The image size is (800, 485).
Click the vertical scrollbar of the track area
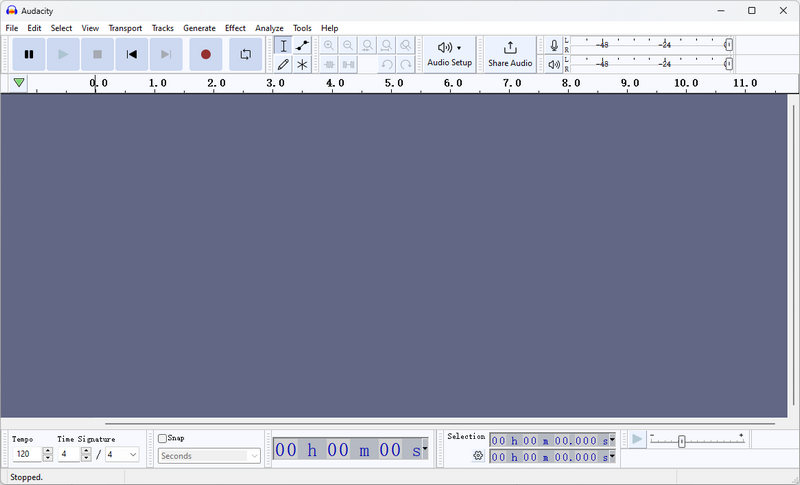pos(793,255)
